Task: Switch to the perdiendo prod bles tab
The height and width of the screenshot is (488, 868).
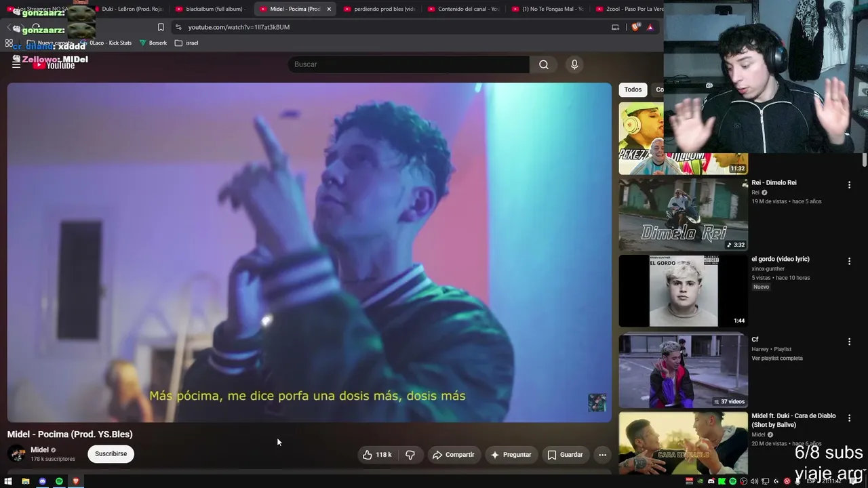Action: 380,9
